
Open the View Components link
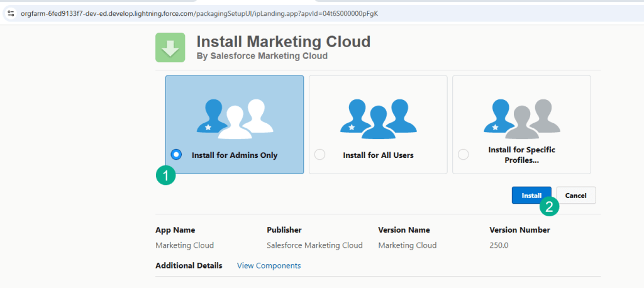pyautogui.click(x=269, y=265)
